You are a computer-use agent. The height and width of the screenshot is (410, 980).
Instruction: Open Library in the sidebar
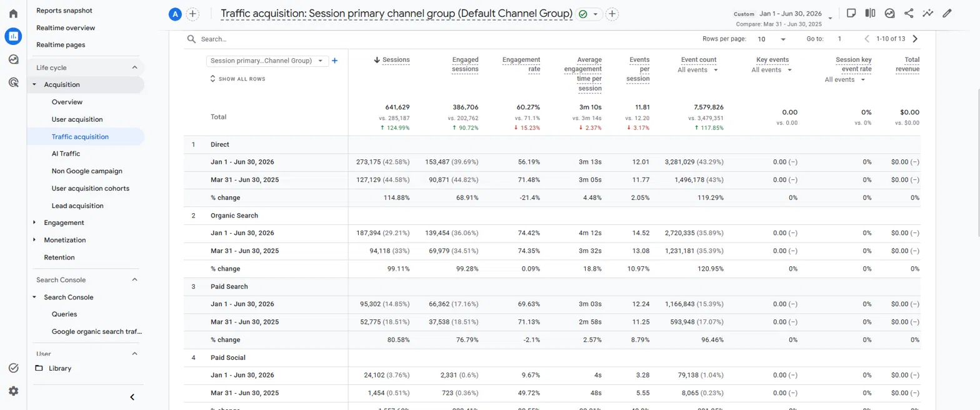pyautogui.click(x=60, y=368)
